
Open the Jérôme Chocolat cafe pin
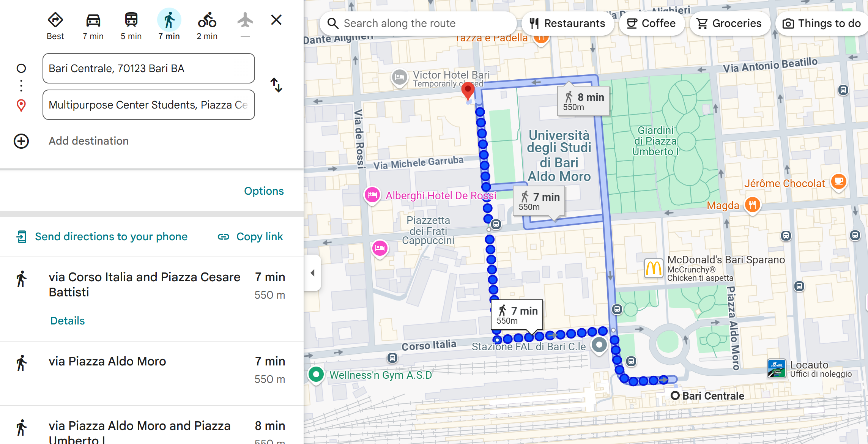click(839, 182)
